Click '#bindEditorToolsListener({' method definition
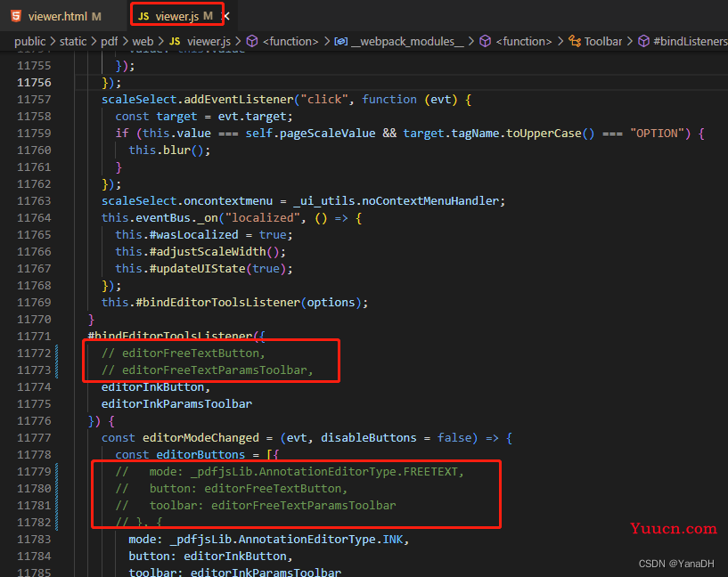 coord(176,336)
